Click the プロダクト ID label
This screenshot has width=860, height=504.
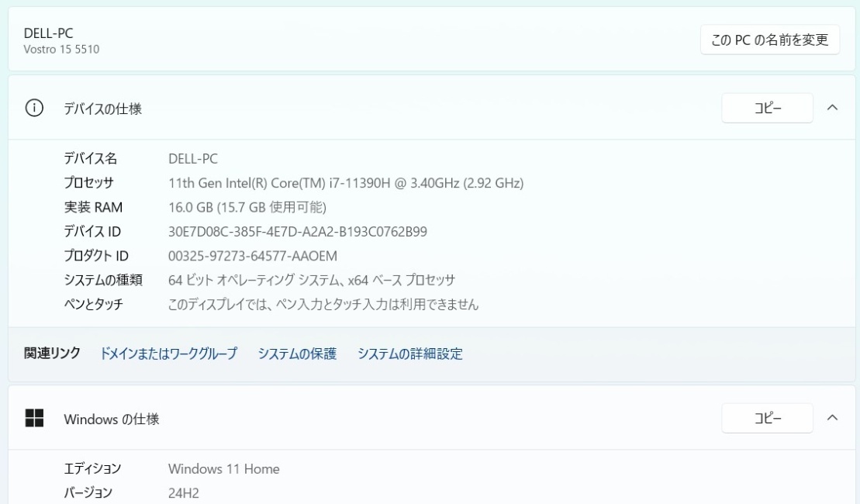point(96,256)
